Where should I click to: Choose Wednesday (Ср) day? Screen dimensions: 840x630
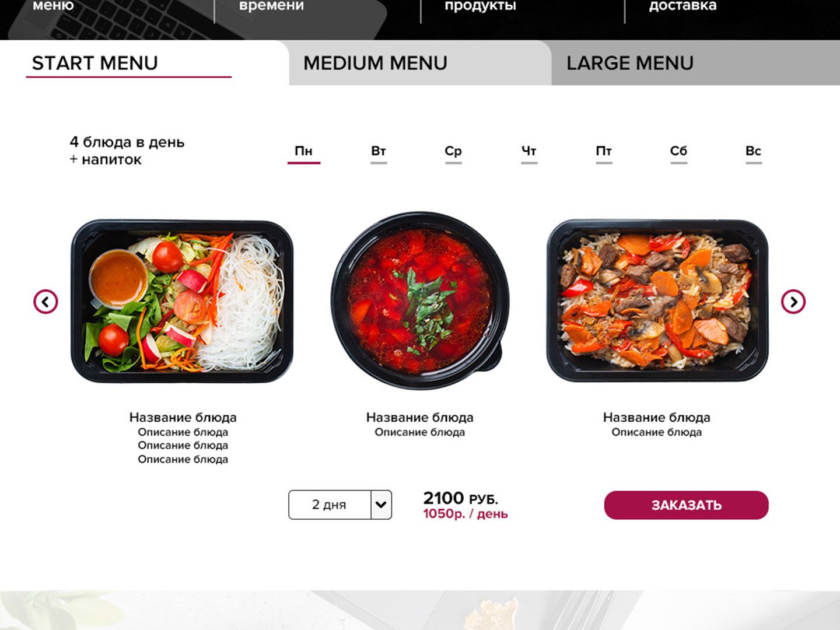[453, 152]
